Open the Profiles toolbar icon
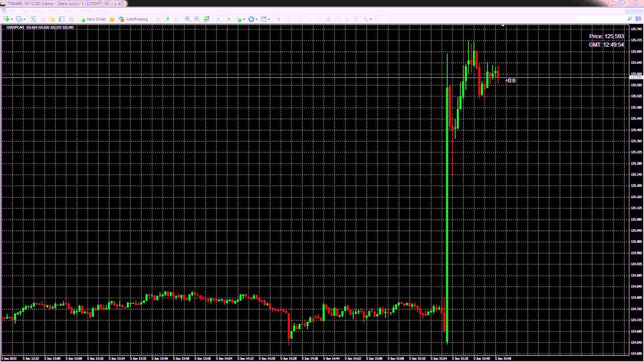644x362 pixels. (19, 19)
